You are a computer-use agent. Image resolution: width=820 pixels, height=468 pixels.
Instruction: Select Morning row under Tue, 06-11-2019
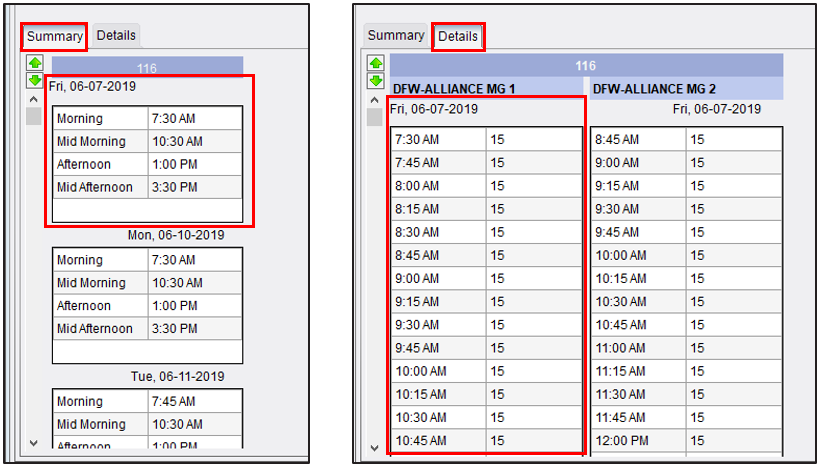click(147, 401)
